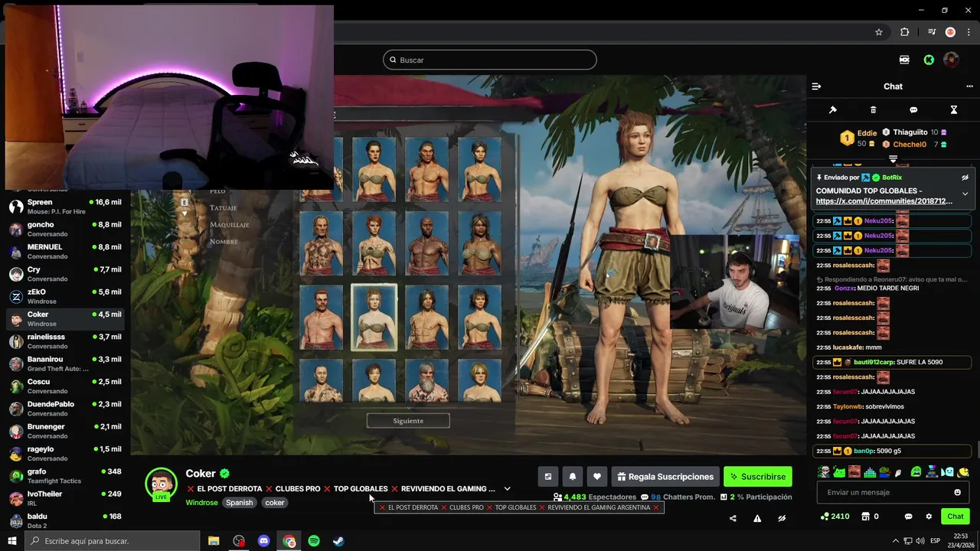Open the chat options three-dots menu
The height and width of the screenshot is (551, 980).
coord(969,86)
